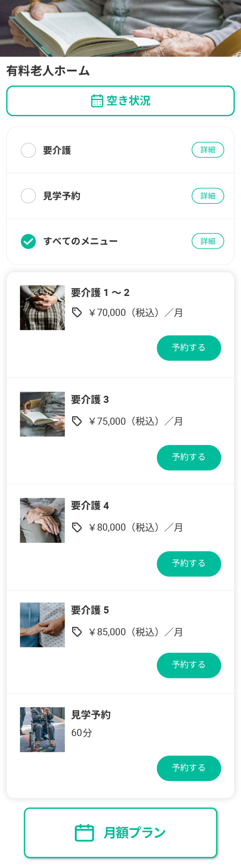Image resolution: width=241 pixels, height=868 pixels.
Task: Click the 要介護 3 reading photo thumbnail
Action: click(42, 414)
